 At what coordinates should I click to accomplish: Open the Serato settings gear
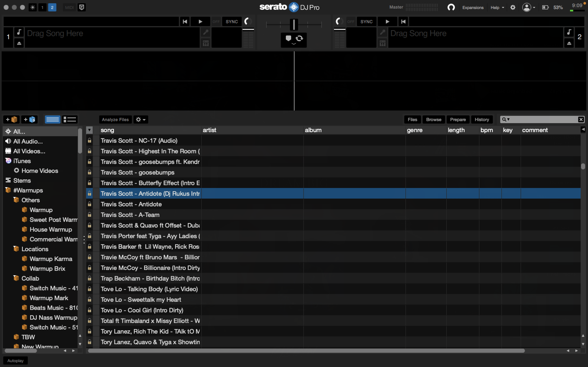pos(513,7)
